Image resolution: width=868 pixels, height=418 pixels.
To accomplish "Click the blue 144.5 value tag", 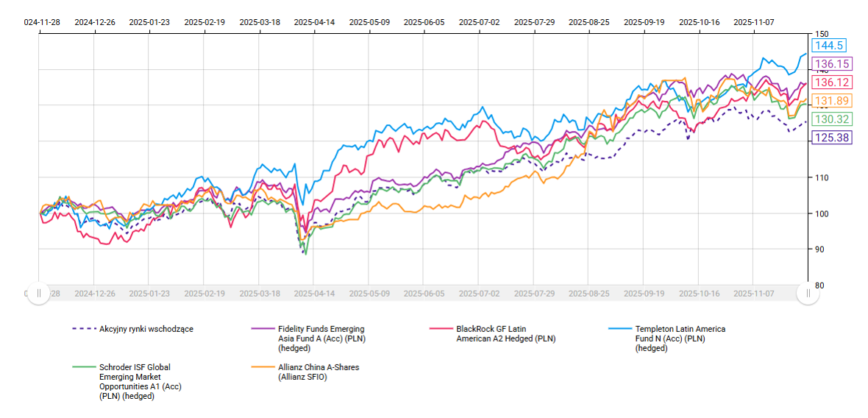I will [831, 46].
